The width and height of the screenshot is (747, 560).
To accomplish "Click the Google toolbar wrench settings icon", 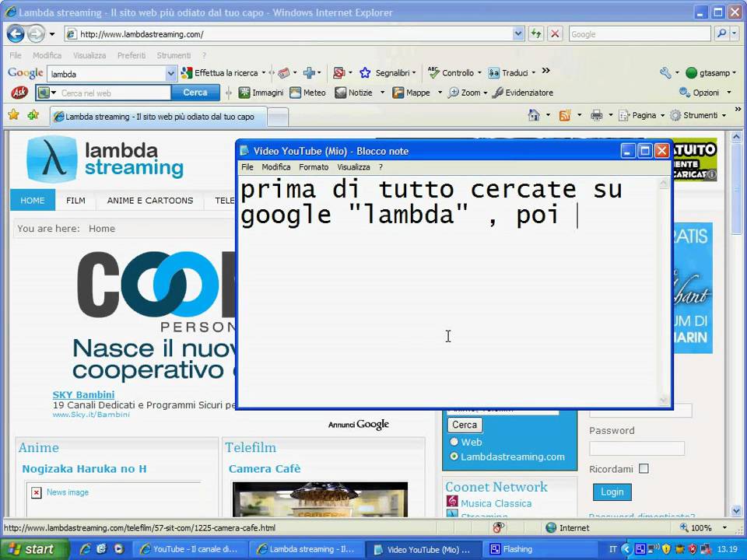I will [x=665, y=73].
